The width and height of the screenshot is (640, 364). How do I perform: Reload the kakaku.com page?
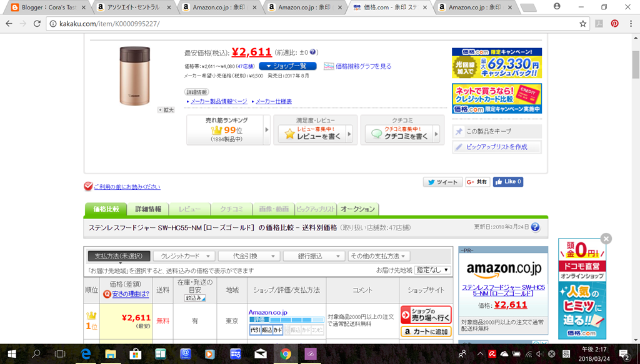pos(37,24)
